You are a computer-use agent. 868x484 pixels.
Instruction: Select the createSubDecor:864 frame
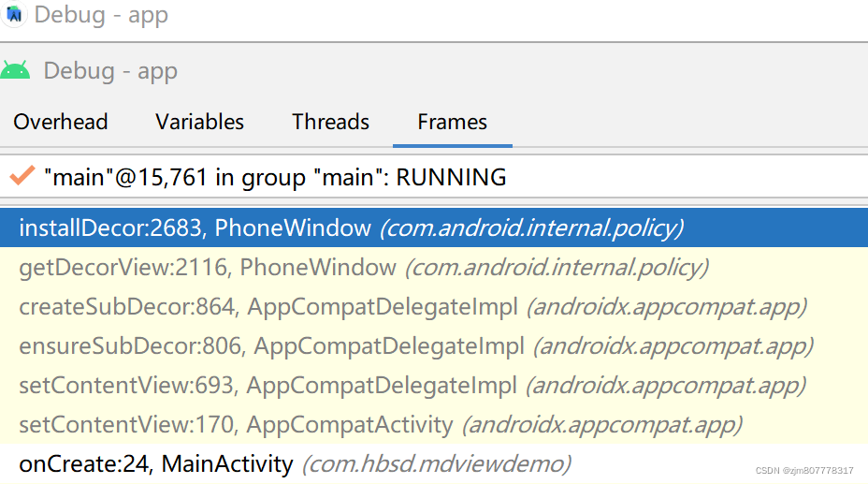tap(434, 307)
